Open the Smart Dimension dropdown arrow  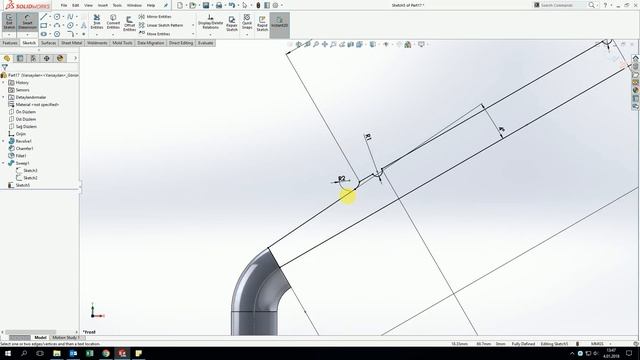tap(27, 34)
